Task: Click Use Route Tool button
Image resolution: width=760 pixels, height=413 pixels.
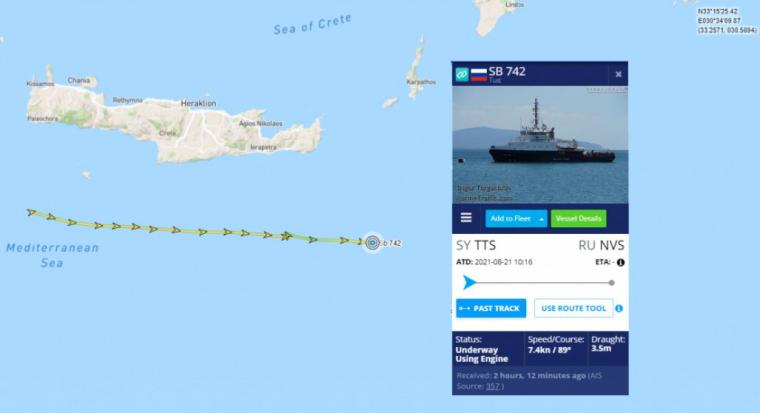Action: (573, 308)
